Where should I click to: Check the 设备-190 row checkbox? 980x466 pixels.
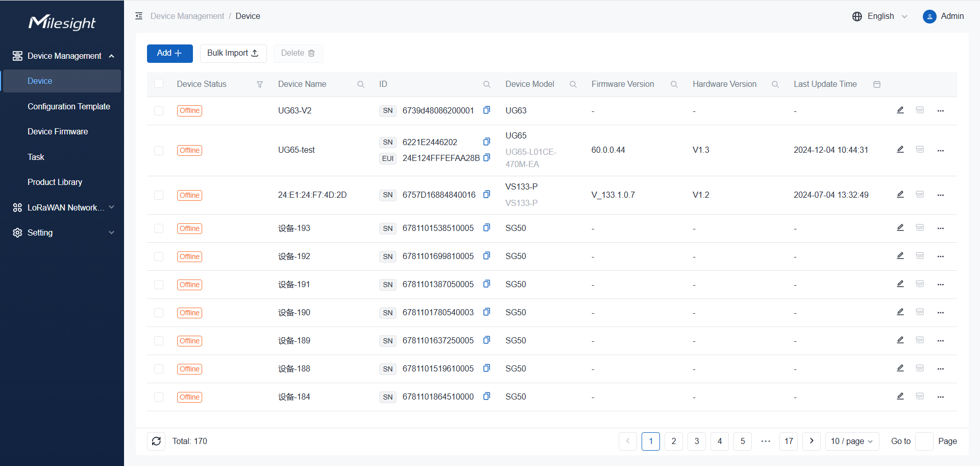(159, 313)
